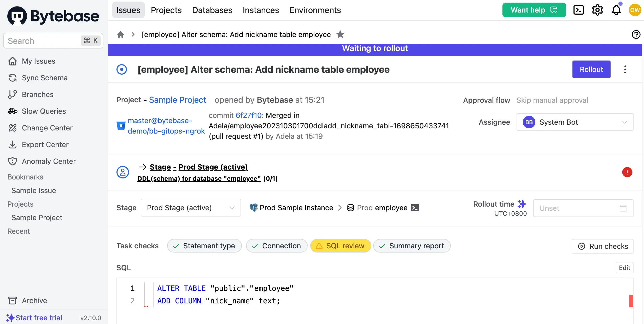
Task: Focus the sidebar Search field
Action: pos(53,41)
